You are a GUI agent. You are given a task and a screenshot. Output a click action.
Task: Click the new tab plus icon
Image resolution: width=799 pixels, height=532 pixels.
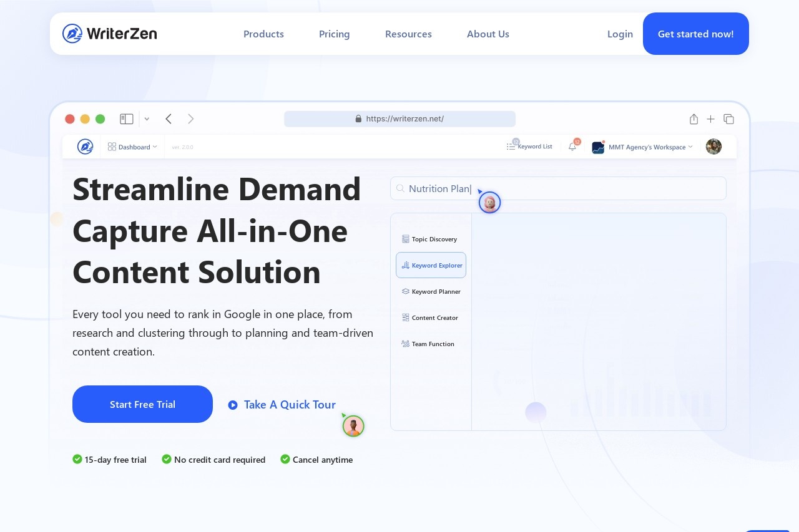(710, 118)
